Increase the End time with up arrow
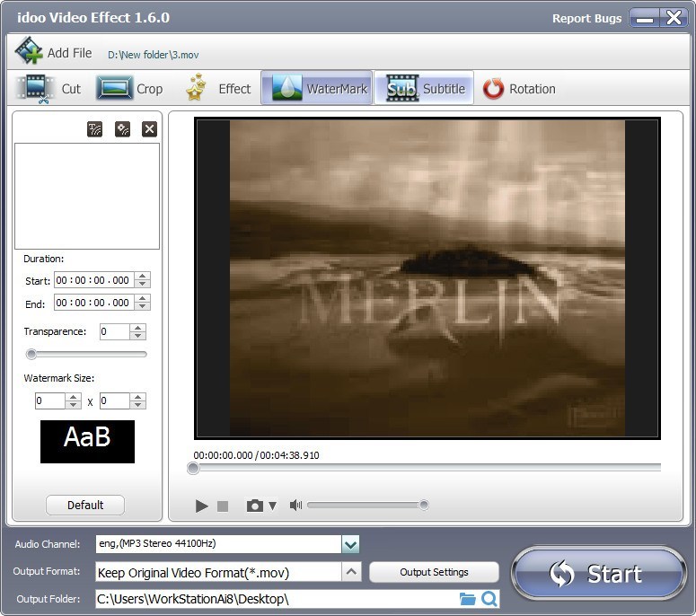Viewport: 696px width, 616px height. pos(143,299)
